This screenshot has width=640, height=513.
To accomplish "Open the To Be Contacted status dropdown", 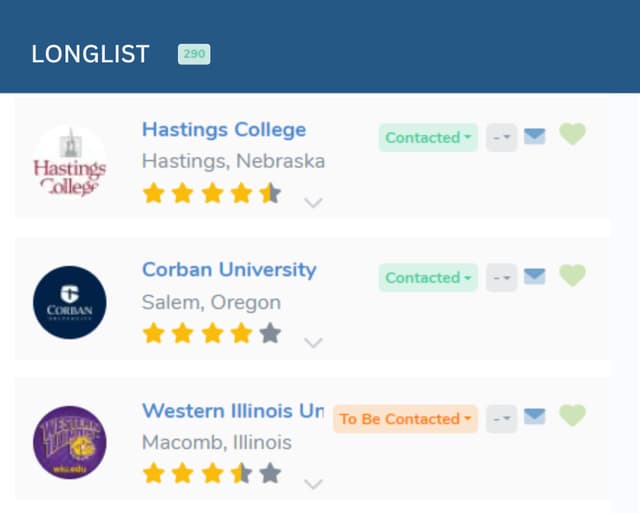I will pyautogui.click(x=405, y=419).
